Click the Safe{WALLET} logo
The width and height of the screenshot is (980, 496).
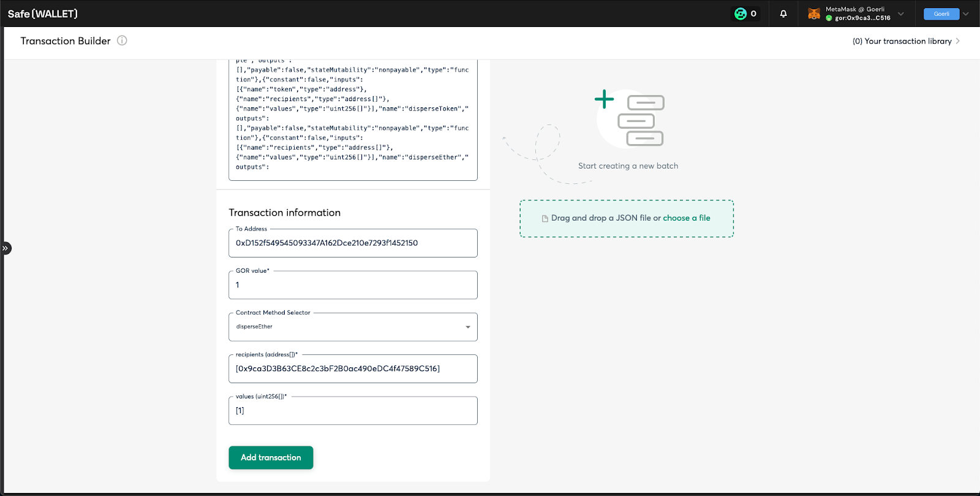43,13
